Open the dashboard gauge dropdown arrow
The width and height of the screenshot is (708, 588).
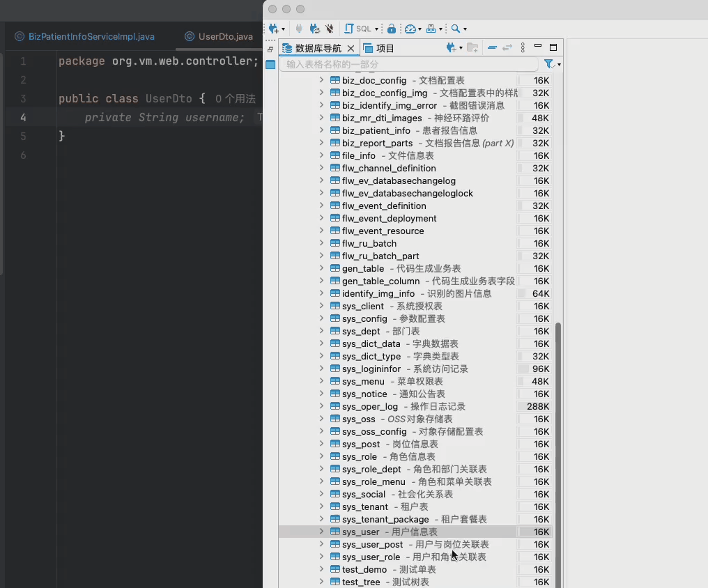[420, 29]
